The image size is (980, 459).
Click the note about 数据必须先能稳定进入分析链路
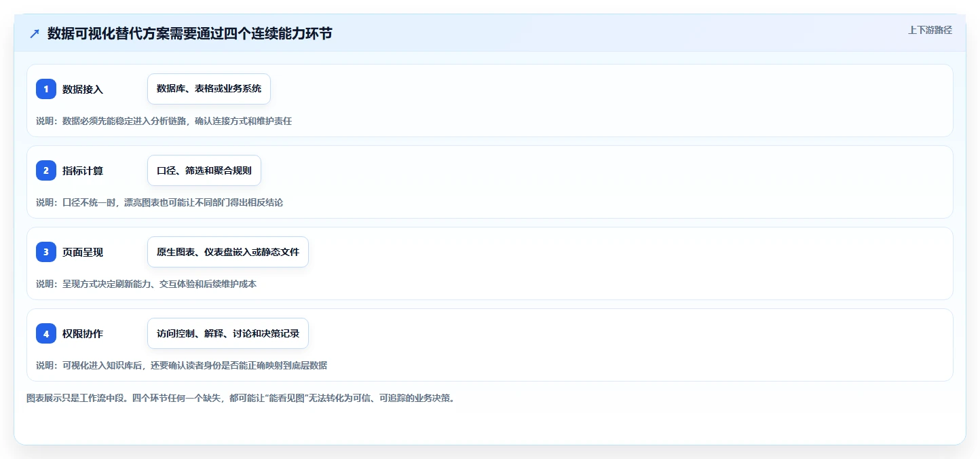[x=164, y=121]
